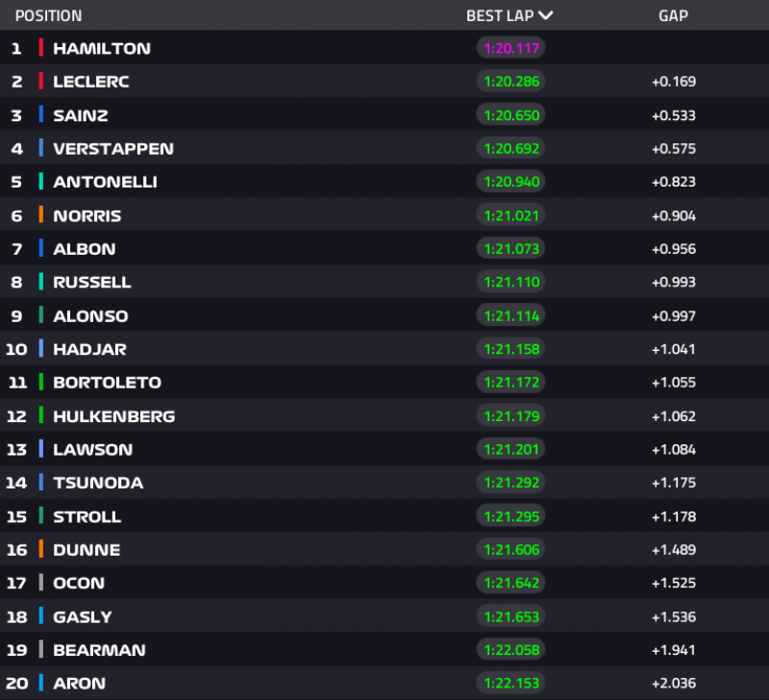Select the GAP column header

(673, 15)
